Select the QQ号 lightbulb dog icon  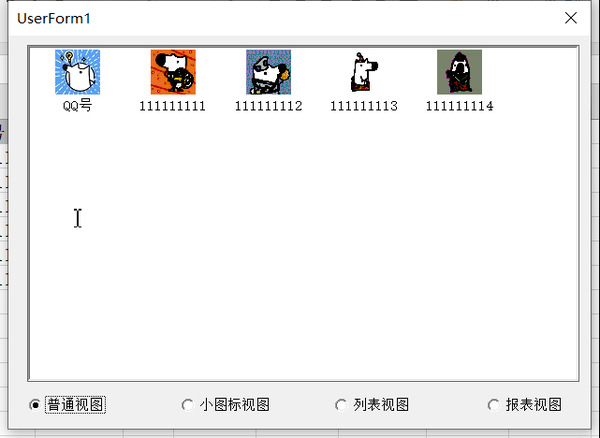77,72
